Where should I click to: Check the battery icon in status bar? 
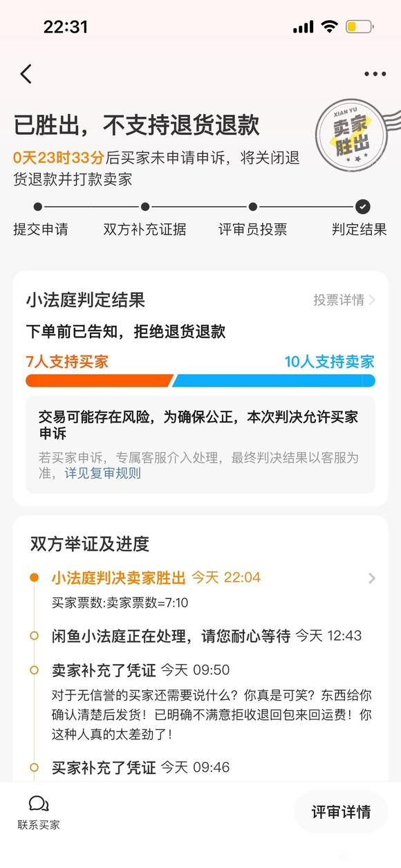[x=360, y=27]
